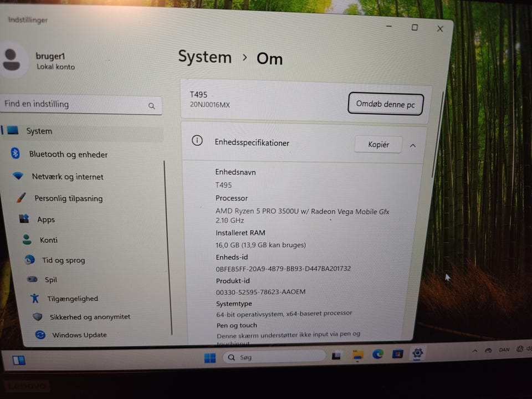Collapse the Enhedsspecifikationer section
532x399 pixels.
412,146
